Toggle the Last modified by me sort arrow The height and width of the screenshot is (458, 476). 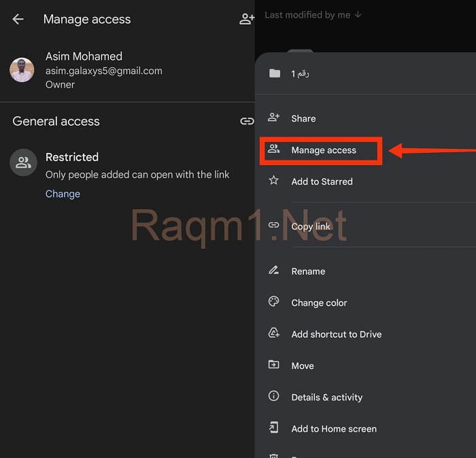[358, 14]
